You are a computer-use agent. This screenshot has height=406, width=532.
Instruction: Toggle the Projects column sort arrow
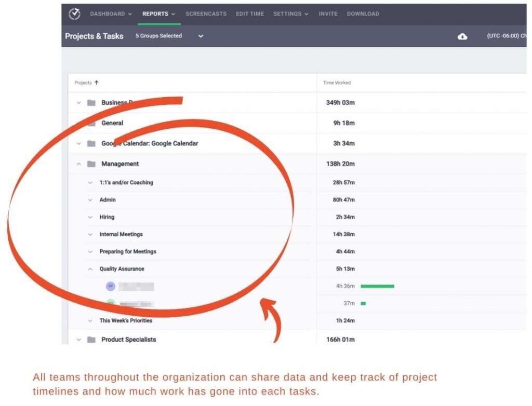click(97, 83)
